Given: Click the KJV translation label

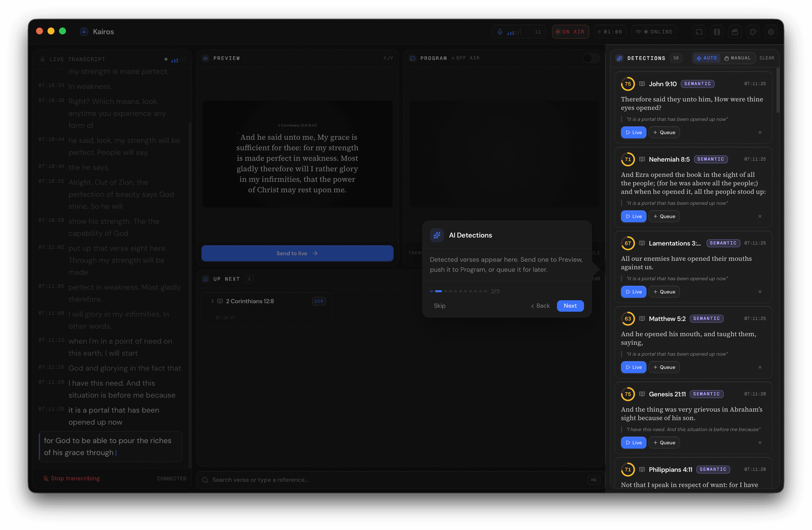Looking at the screenshot, I should pos(388,58).
